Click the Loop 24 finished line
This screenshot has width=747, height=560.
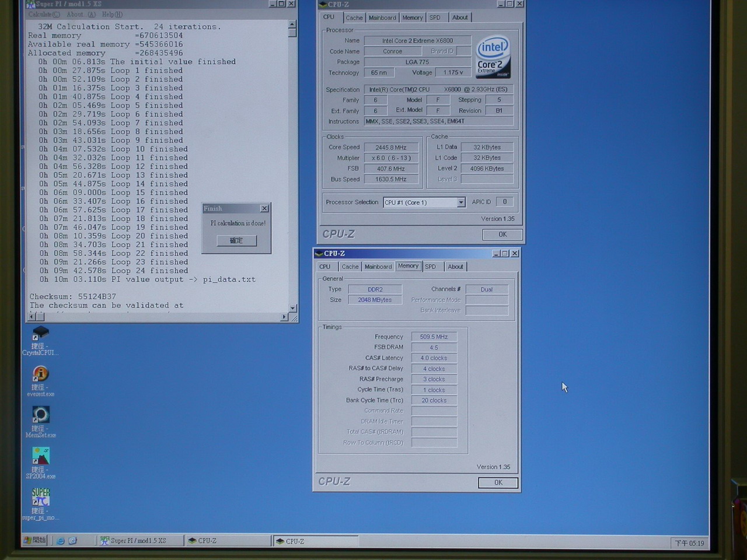point(113,271)
